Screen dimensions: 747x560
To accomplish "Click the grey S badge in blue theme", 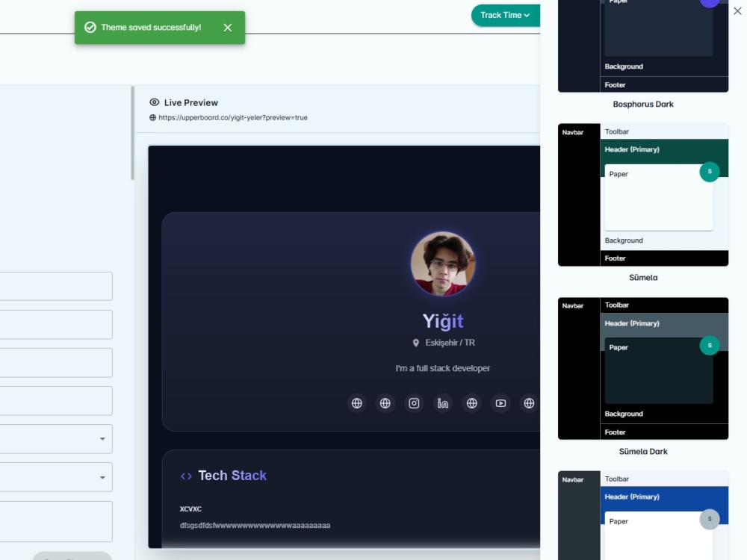I will point(710,519).
